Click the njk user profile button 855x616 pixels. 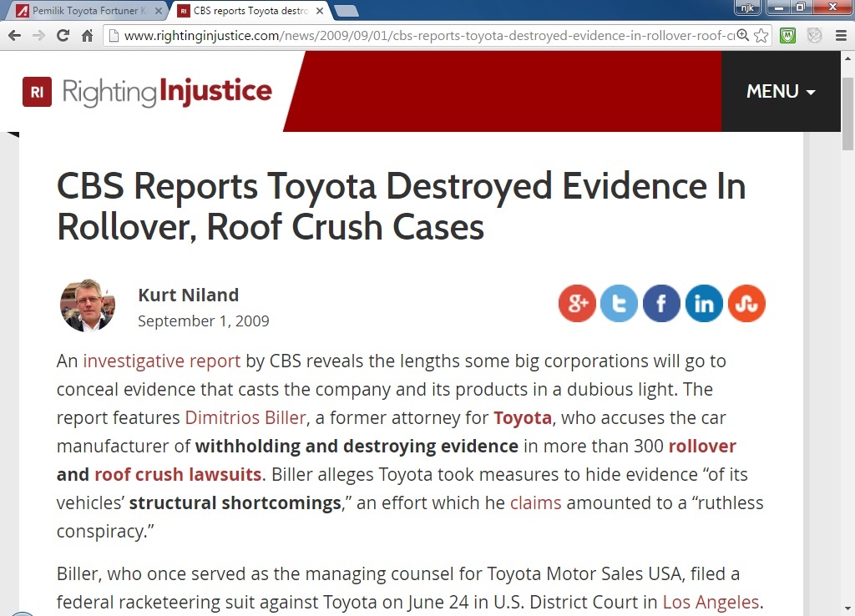747,8
